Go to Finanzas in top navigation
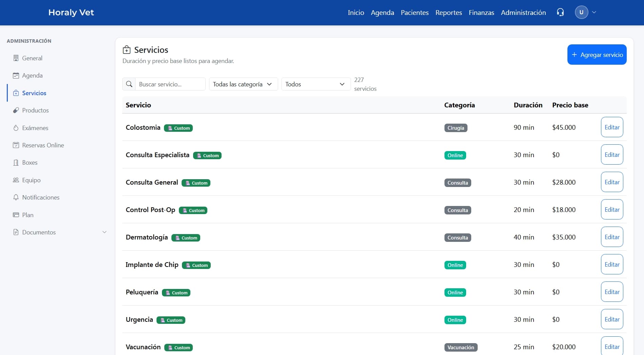 481,13
